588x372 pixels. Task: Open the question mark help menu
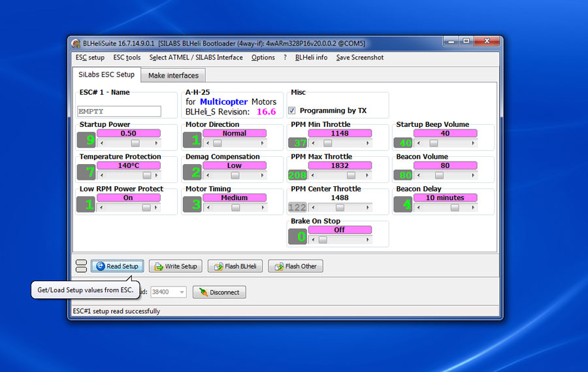(285, 58)
